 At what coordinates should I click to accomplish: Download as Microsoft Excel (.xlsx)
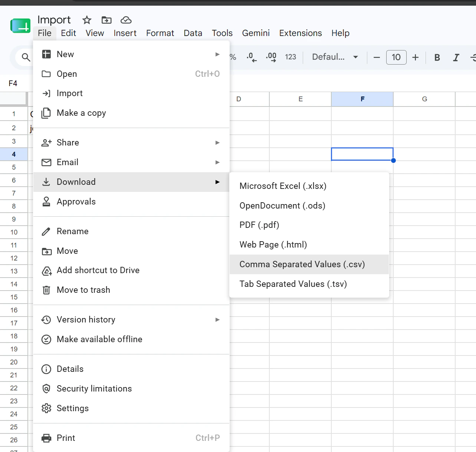(x=309, y=186)
